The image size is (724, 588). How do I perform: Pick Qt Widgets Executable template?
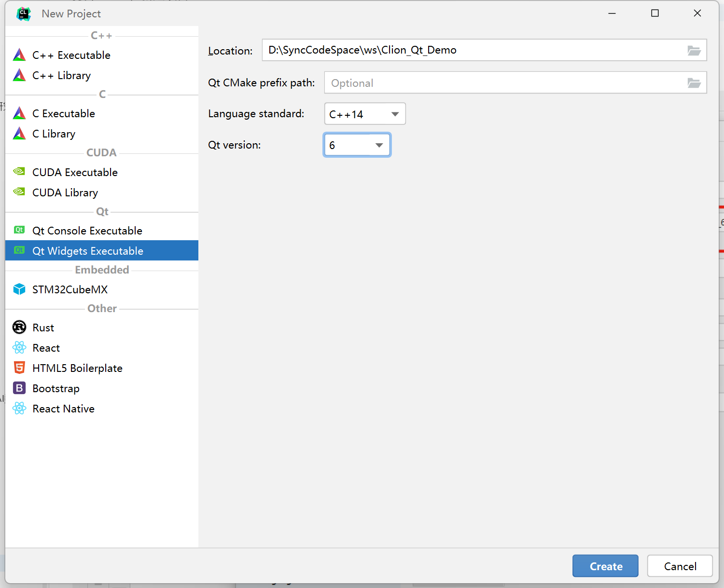(x=102, y=251)
